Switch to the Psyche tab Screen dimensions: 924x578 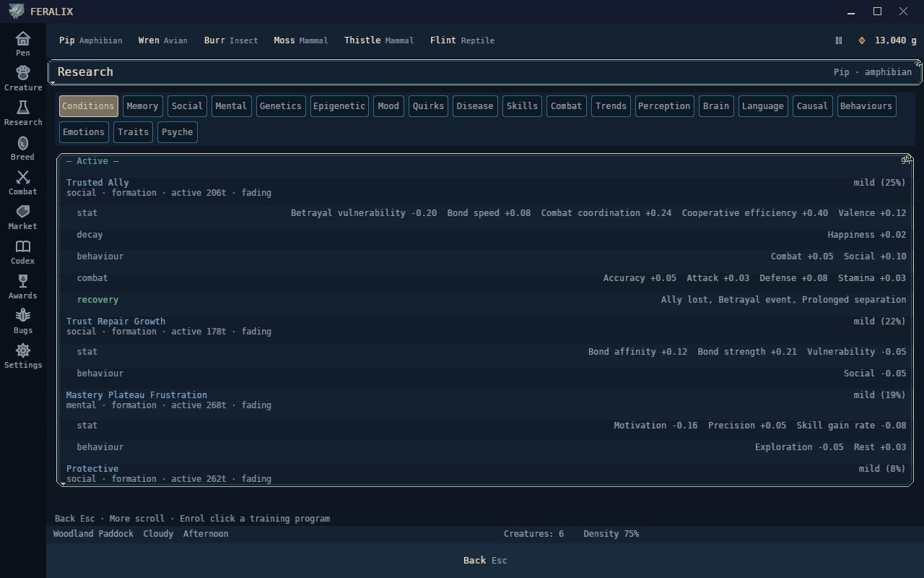(x=178, y=132)
